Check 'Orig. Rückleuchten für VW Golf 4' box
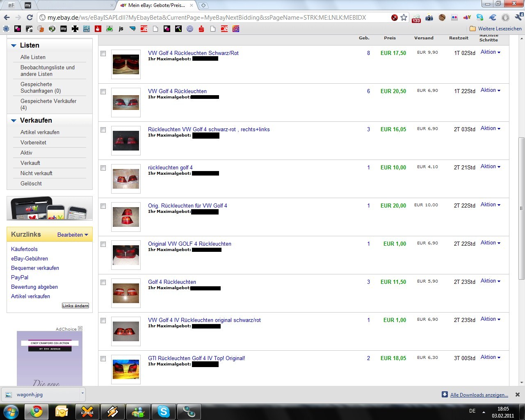Screen dimensions: 525x420 tap(103, 206)
